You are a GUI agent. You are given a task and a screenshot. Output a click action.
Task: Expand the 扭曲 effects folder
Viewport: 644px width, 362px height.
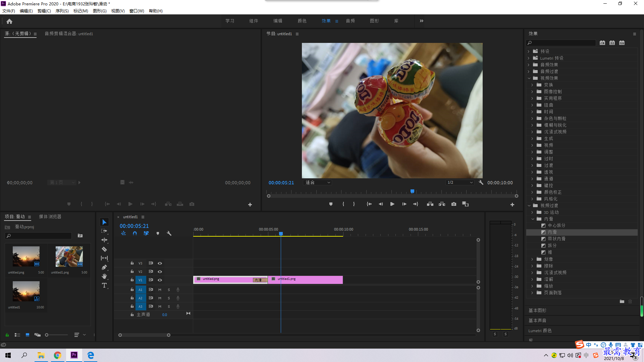point(532,105)
